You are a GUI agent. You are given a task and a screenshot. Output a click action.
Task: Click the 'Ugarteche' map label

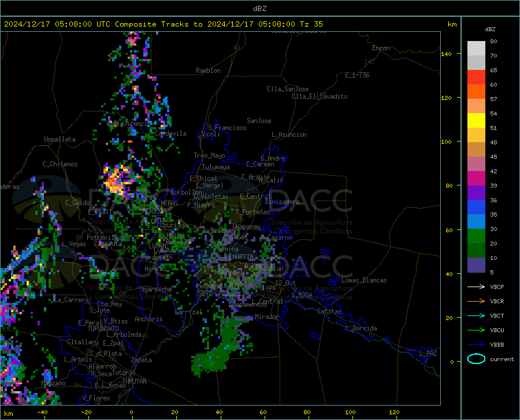click(156, 289)
